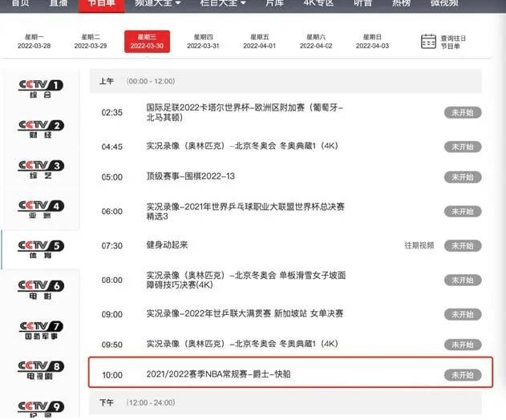Click program 2021年世界乒乓球职业大联盟世界杯总决赛

(245, 212)
